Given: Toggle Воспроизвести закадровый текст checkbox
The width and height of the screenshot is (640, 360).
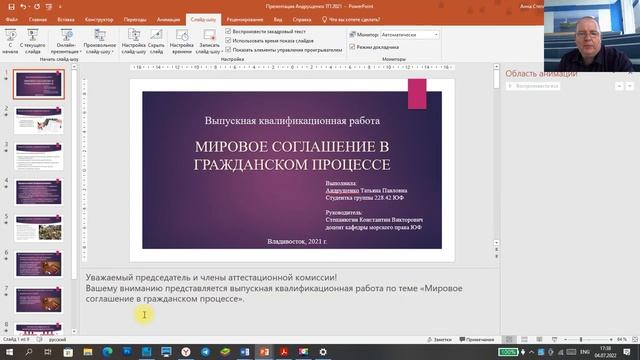Looking at the screenshot, I should 228,31.
